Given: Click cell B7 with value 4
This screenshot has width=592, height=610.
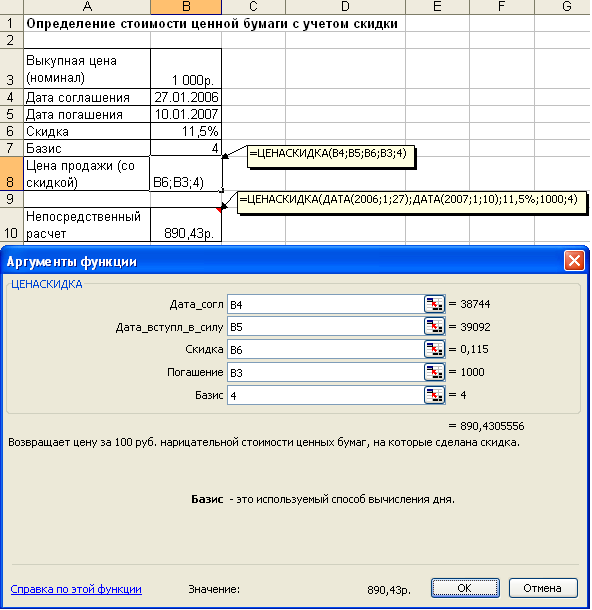Looking at the screenshot, I should [x=186, y=148].
